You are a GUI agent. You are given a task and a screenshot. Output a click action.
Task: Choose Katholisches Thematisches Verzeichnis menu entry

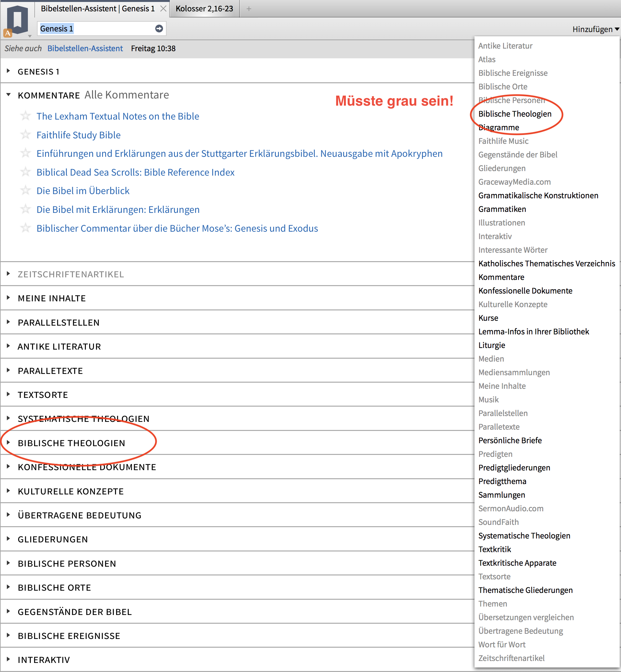point(547,263)
